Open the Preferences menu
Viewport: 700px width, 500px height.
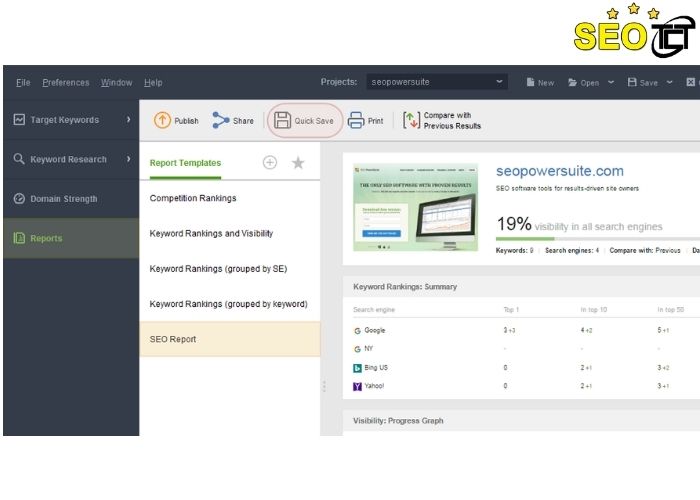[66, 83]
